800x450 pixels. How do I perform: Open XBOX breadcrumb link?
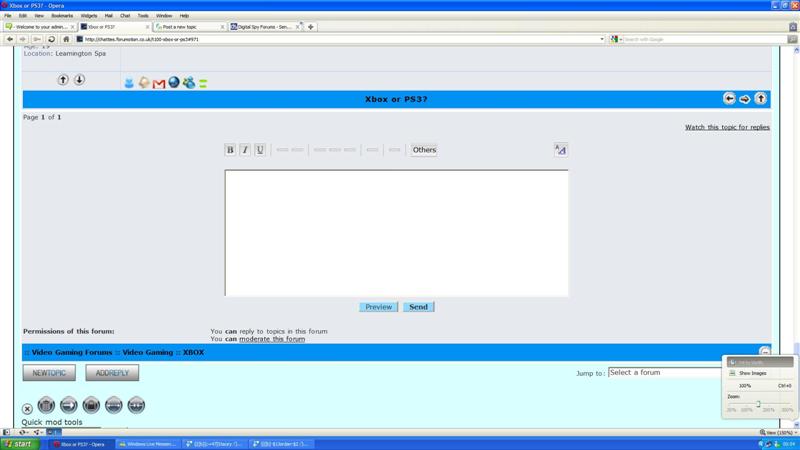tap(193, 353)
